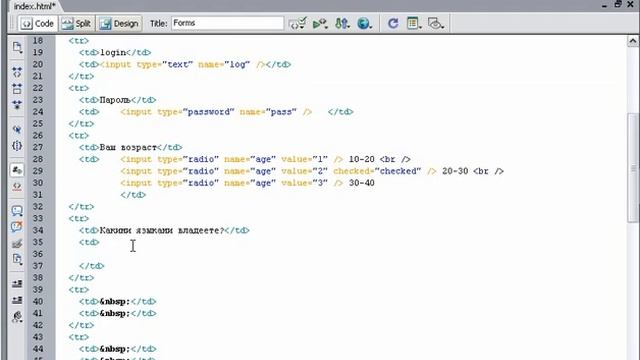Minimize the document window
Viewport: 640px width, 360px height.
(604, 5)
